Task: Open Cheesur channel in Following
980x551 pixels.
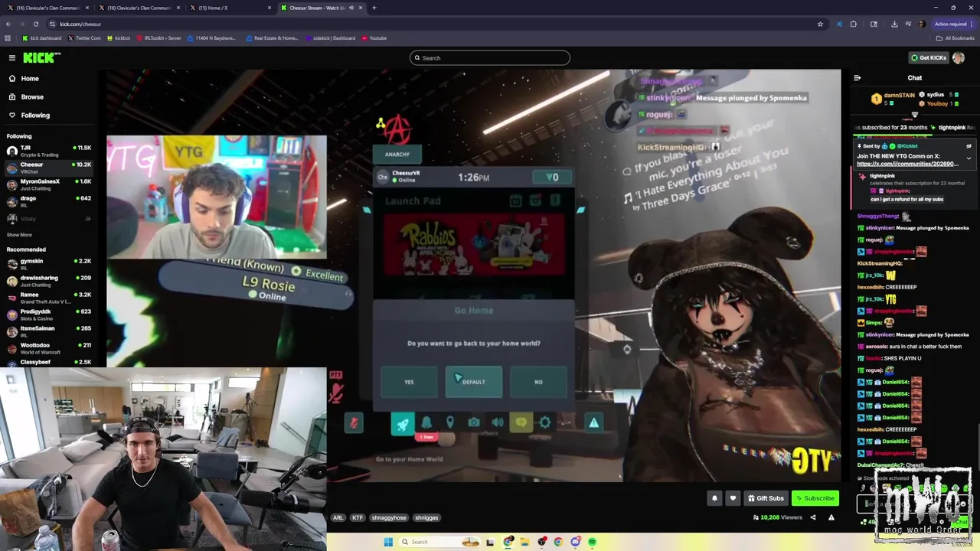Action: coord(48,168)
